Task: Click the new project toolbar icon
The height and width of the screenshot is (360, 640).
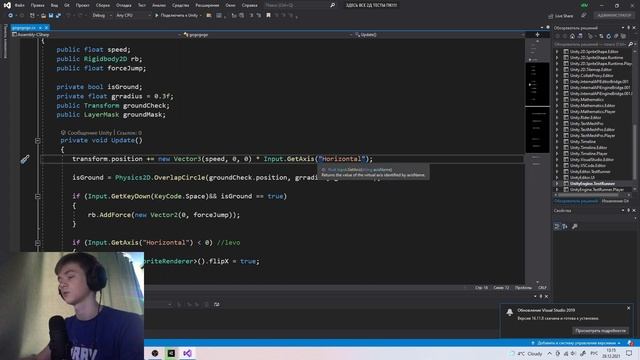Action: 32,16
